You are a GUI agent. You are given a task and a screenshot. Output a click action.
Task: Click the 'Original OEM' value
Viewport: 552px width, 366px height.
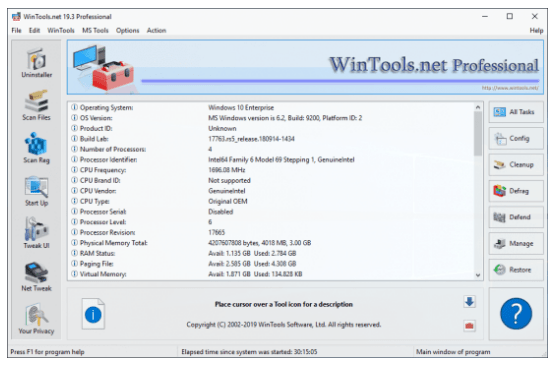click(x=228, y=201)
